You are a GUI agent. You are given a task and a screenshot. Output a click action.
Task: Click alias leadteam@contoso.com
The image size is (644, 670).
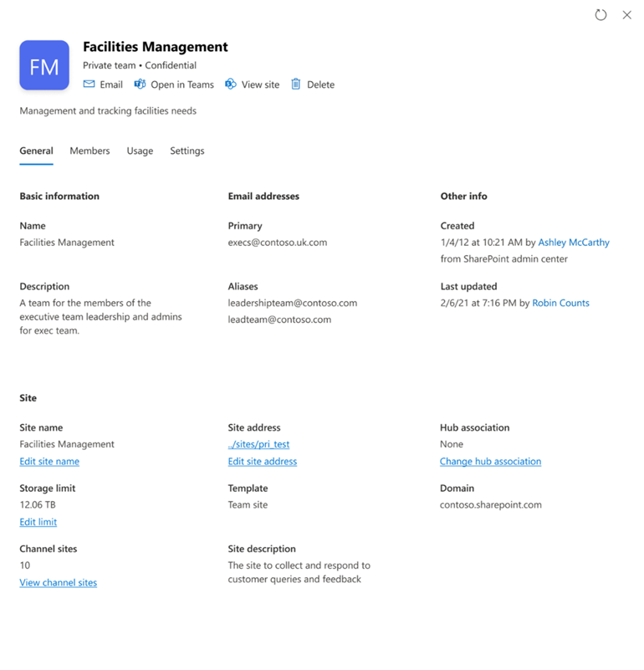279,320
